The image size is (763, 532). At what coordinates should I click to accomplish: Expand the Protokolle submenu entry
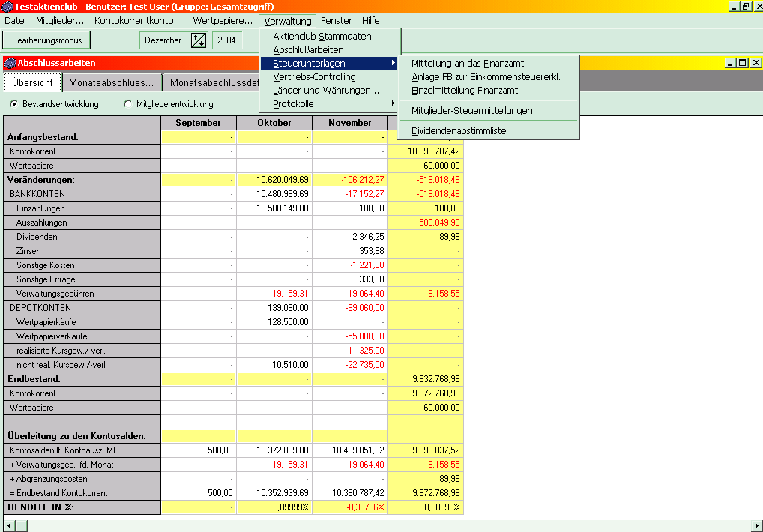tap(330, 104)
